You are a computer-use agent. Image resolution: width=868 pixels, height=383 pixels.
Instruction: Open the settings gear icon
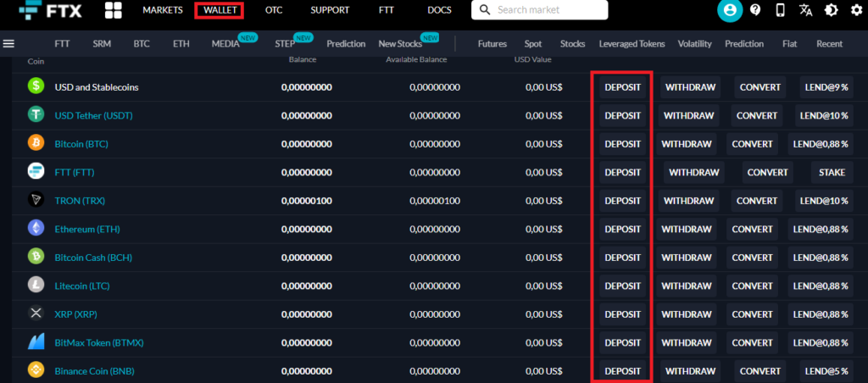coord(856,10)
